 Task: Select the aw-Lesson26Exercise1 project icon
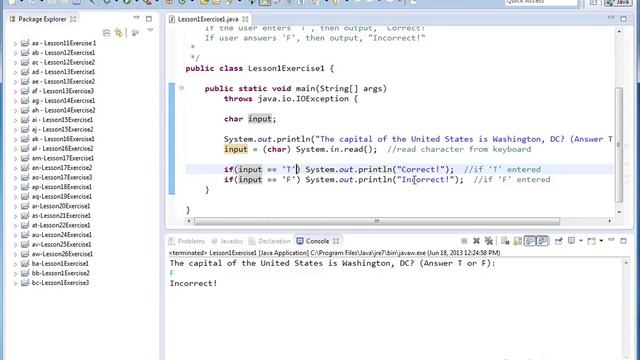coord(25,254)
